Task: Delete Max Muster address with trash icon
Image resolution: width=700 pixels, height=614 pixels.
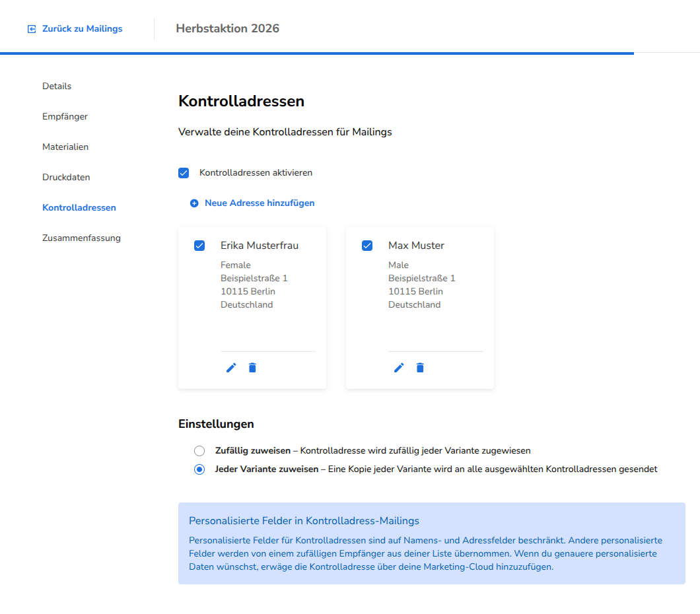Action: point(420,368)
